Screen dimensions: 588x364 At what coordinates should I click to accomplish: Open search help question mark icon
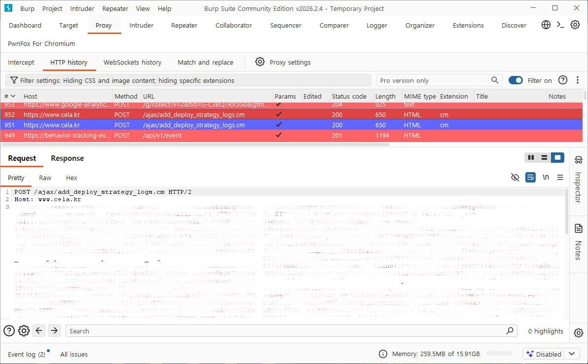[9, 330]
